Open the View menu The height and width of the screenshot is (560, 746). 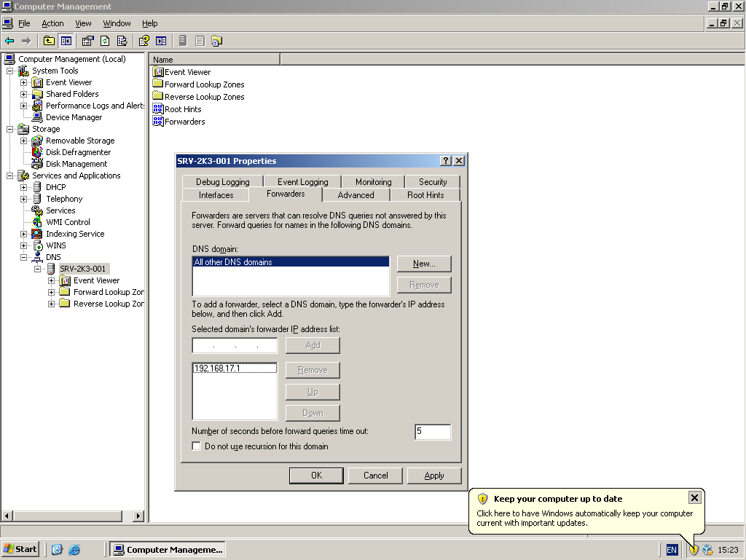pyautogui.click(x=83, y=23)
